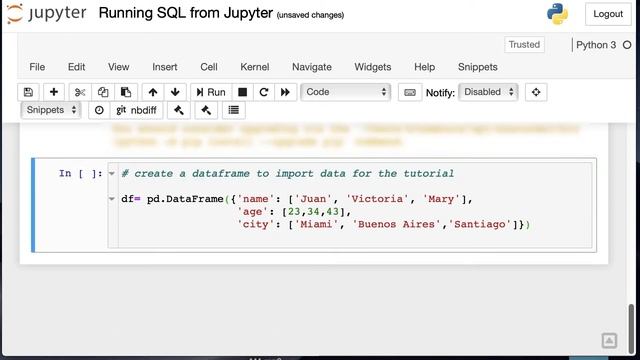The image size is (640, 360).
Task: Open the Kernel menu
Action: [255, 67]
